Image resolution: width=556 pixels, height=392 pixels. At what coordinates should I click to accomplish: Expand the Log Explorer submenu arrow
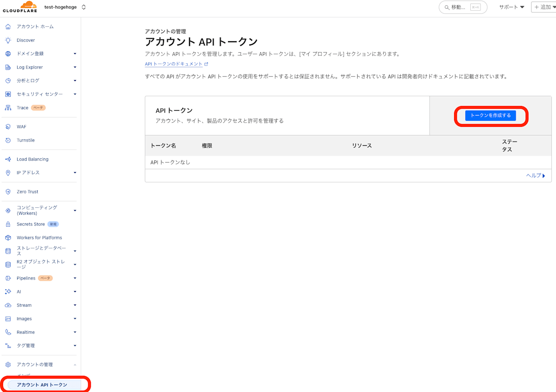[75, 67]
